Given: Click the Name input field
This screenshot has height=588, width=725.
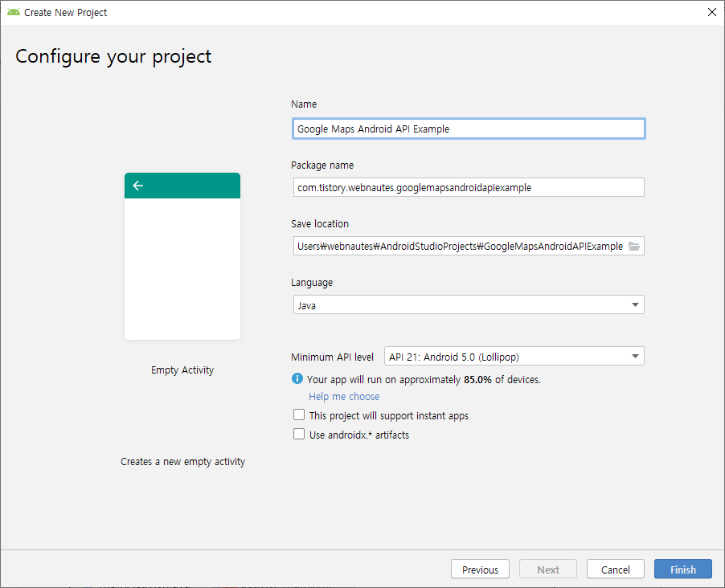Looking at the screenshot, I should point(469,129).
